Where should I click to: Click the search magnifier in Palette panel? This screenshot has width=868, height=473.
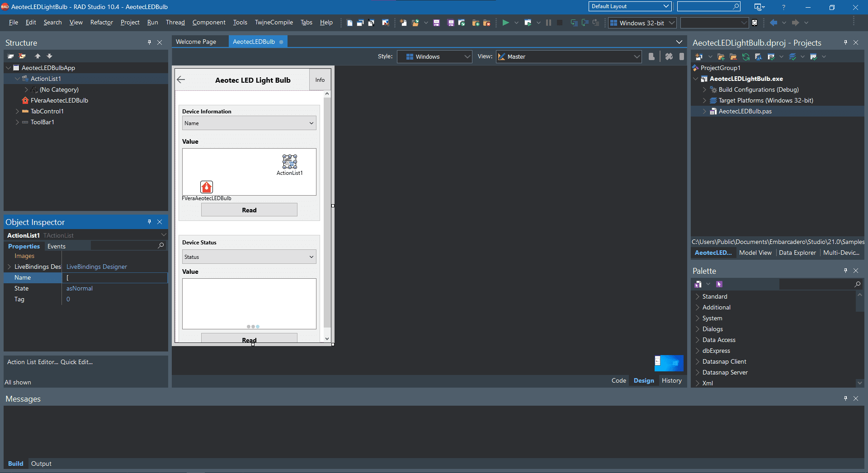click(857, 284)
